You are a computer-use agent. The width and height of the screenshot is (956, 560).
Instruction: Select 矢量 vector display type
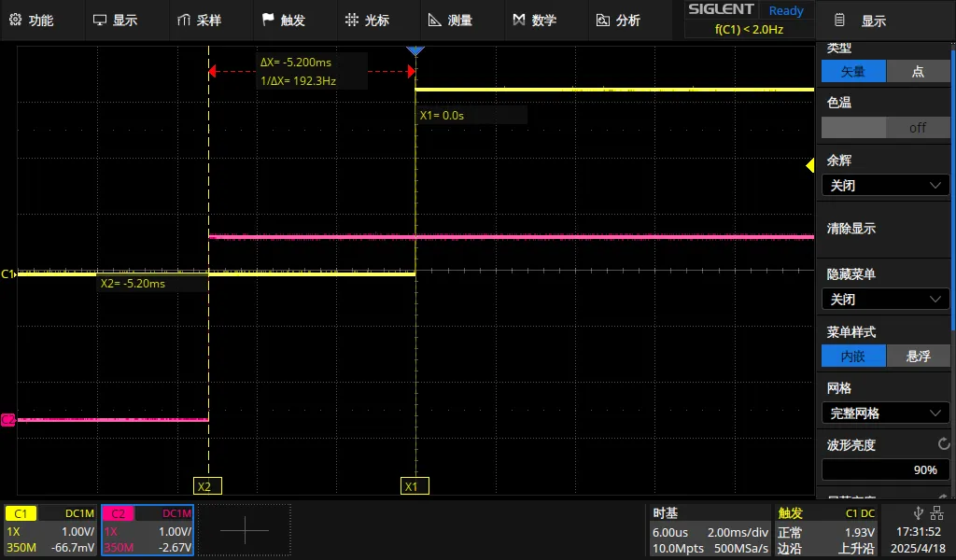click(x=853, y=71)
